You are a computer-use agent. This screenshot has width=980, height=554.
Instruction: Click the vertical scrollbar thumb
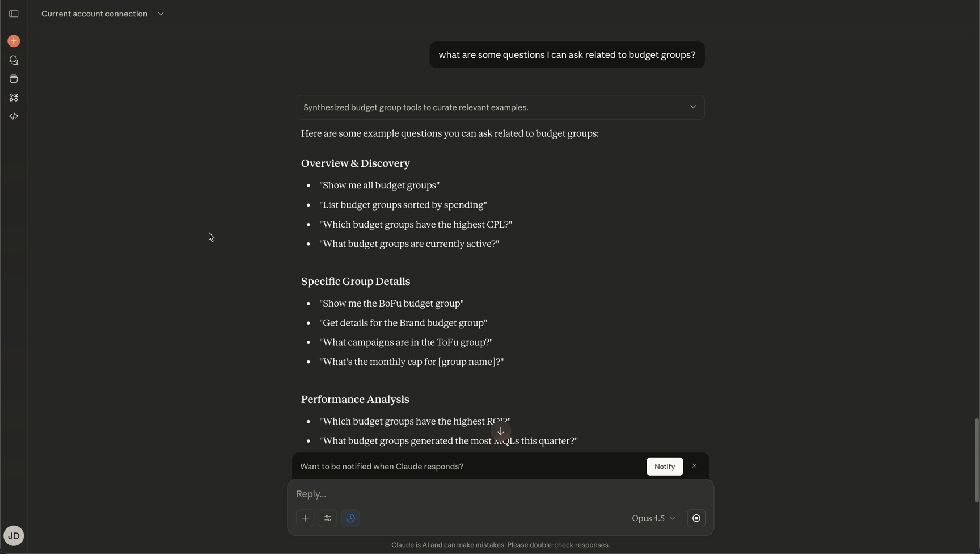click(977, 460)
